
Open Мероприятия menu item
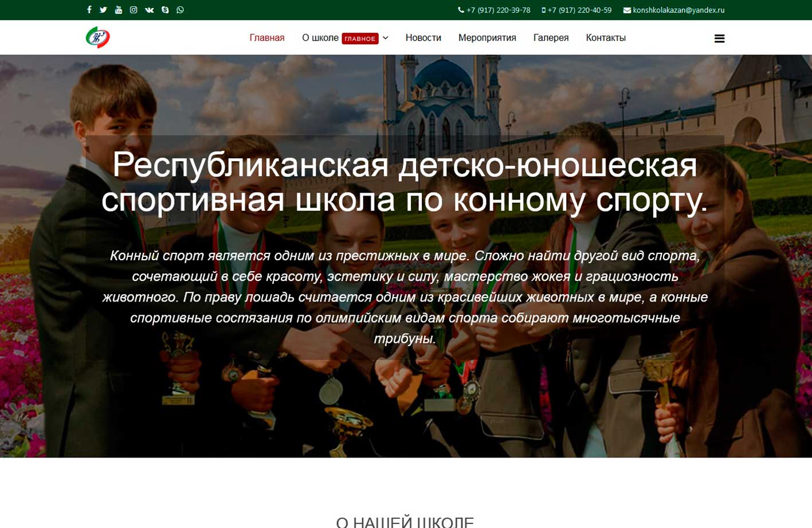pyautogui.click(x=487, y=38)
